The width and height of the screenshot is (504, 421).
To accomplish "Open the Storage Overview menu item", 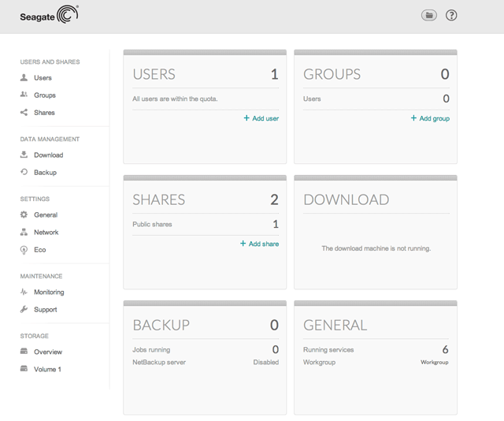I will coord(47,352).
